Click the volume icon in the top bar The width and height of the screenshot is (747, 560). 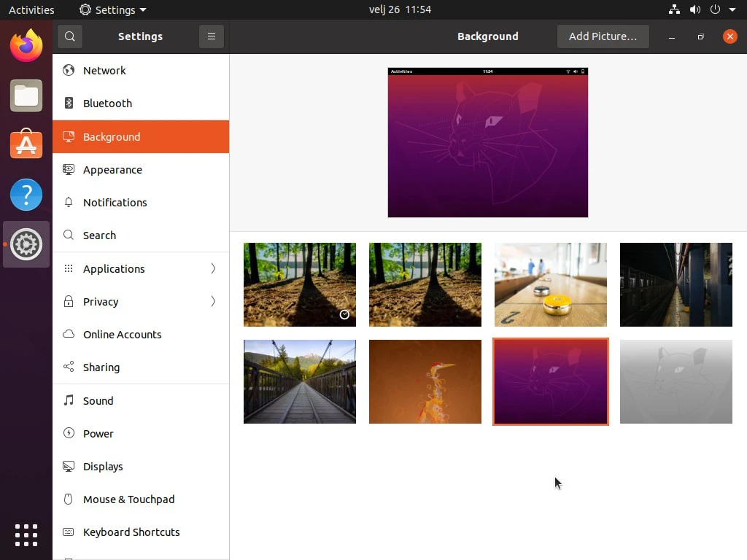695,9
